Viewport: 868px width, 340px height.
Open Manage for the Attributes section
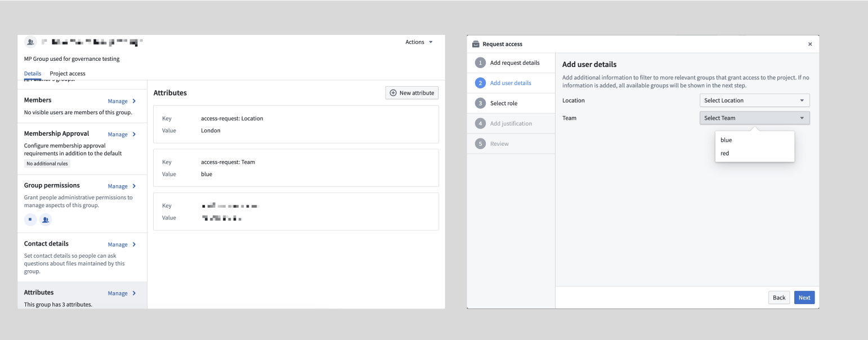click(122, 293)
